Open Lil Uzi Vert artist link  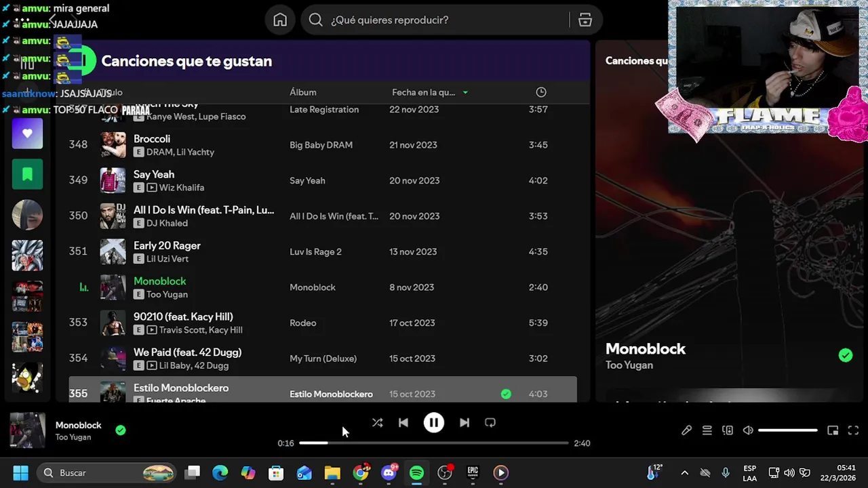167,259
